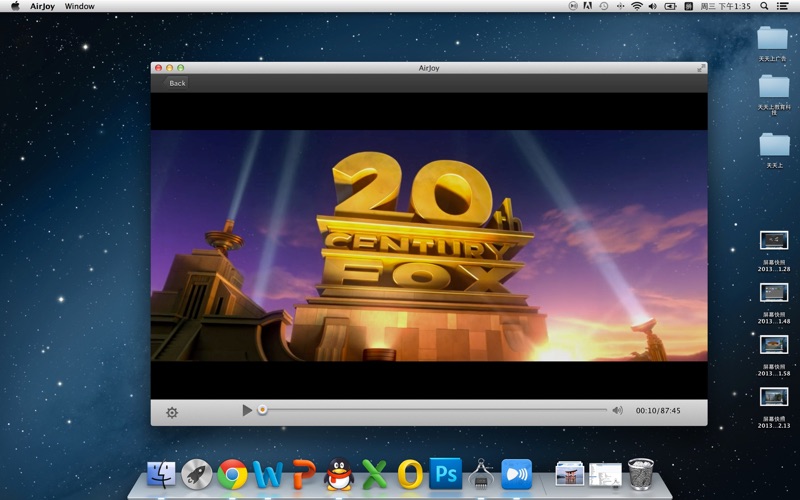The width and height of the screenshot is (800, 500).
Task: Open Notification Center list icon
Action: point(782,6)
